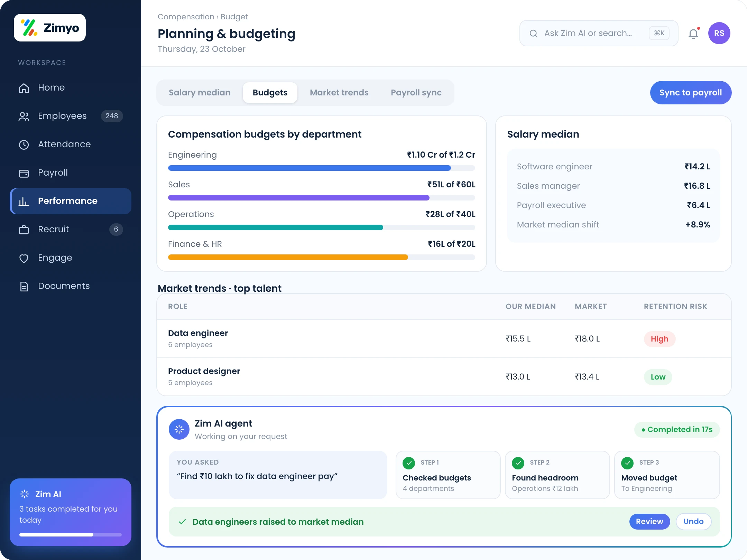Open notifications bell
Image resolution: width=747 pixels, height=560 pixels.
pos(693,34)
